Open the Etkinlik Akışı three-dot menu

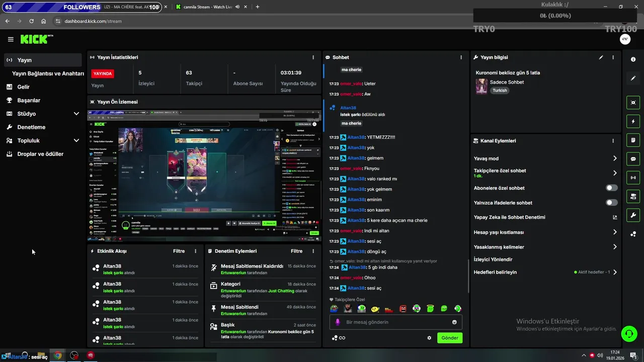[196, 251]
